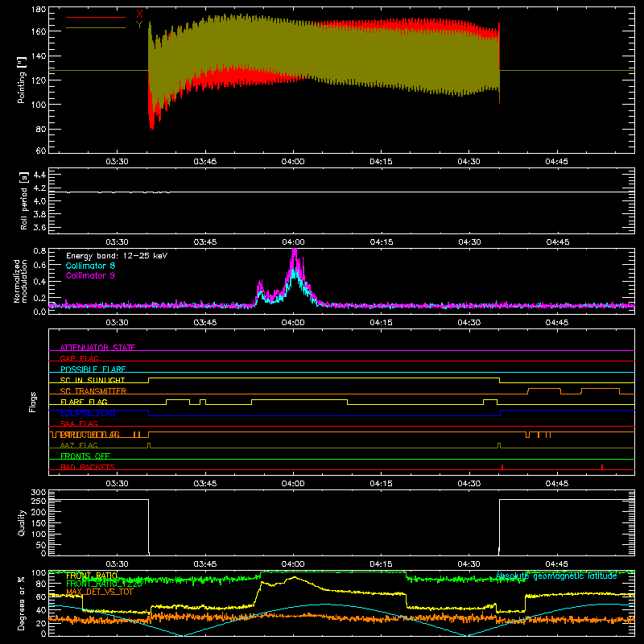Click the FRONTS_OFF flag label
The height and width of the screenshot is (644, 644).
pos(85,456)
